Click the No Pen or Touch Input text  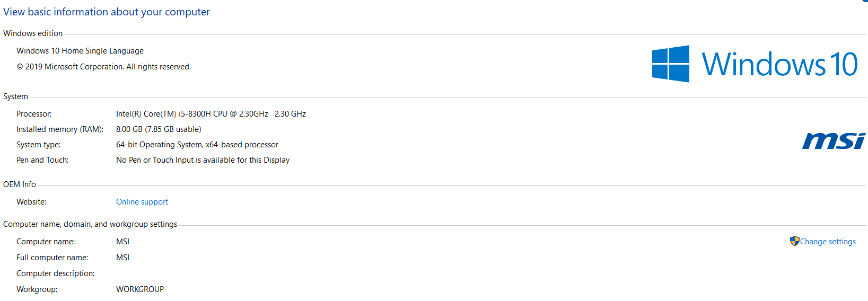tap(203, 160)
